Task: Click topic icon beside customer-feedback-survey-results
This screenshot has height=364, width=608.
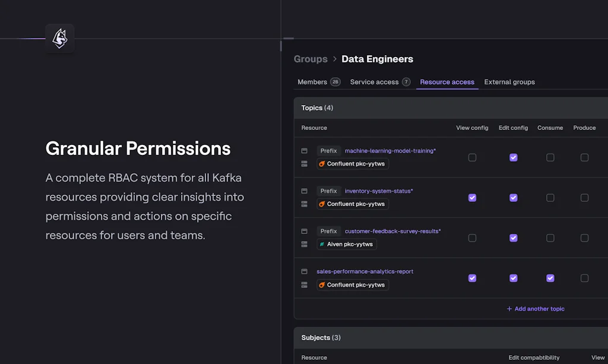Action: 304,231
